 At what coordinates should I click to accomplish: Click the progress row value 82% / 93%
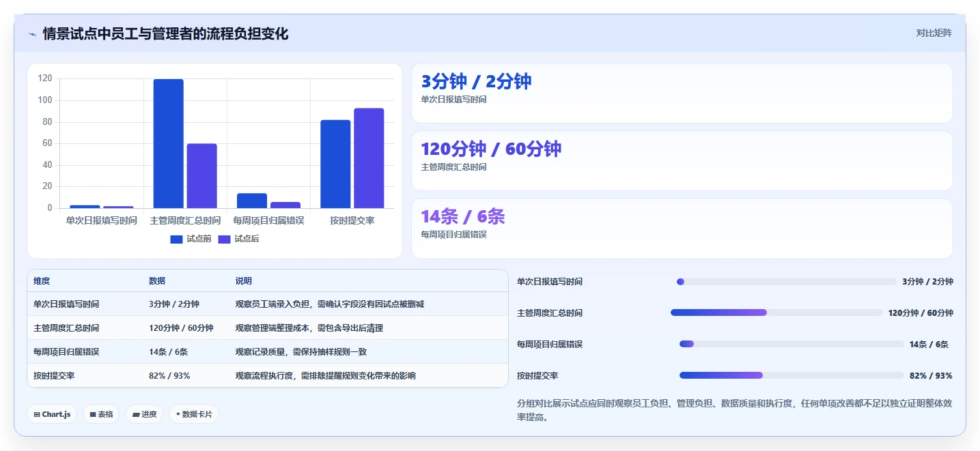931,376
